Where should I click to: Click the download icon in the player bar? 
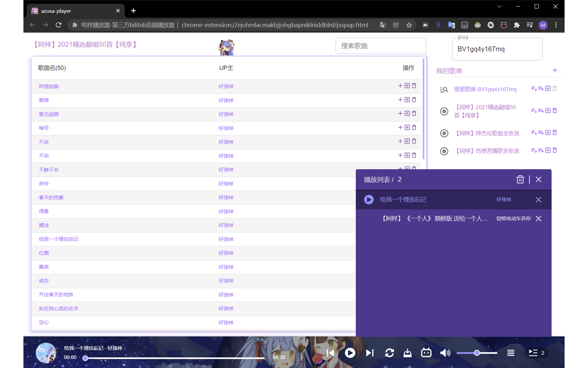coord(407,353)
